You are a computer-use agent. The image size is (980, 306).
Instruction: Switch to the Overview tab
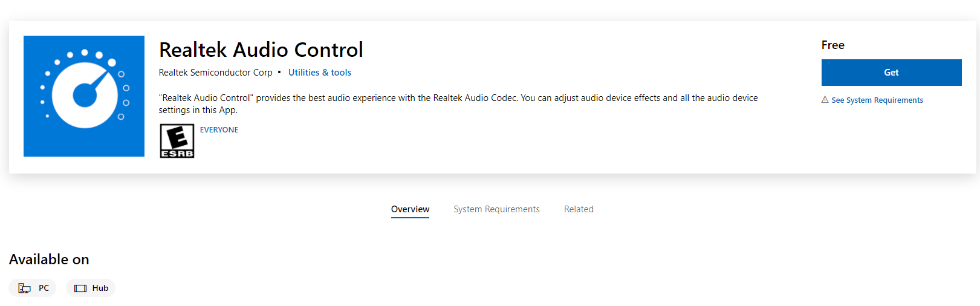click(x=410, y=209)
